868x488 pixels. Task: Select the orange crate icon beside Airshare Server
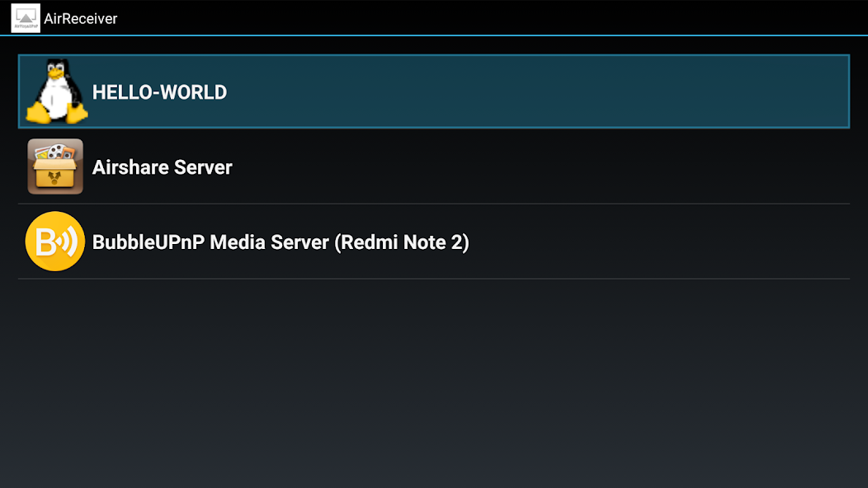pos(54,167)
